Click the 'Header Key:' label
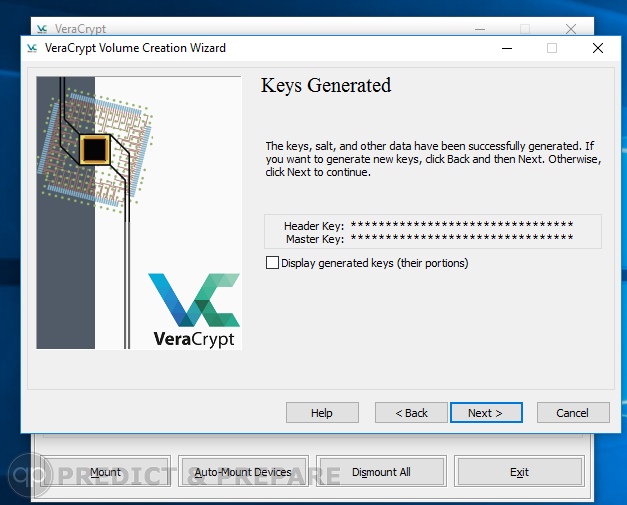627x505 pixels. tap(314, 226)
